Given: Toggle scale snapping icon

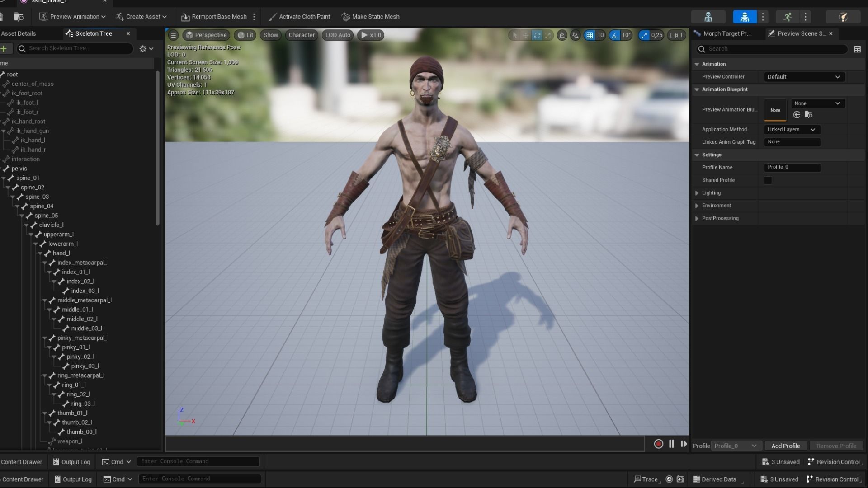Looking at the screenshot, I should tap(644, 35).
